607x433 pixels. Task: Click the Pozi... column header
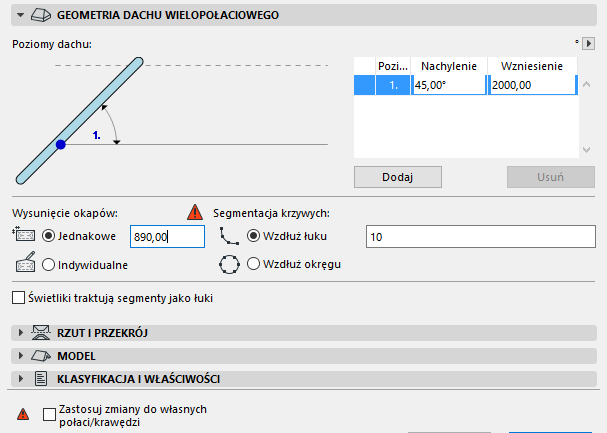(393, 66)
